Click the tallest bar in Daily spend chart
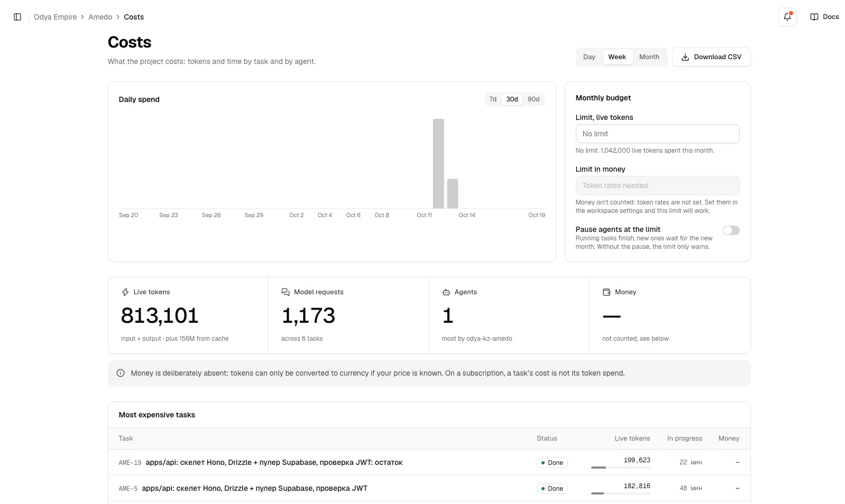Viewport: 845px width, 504px height. [438, 164]
